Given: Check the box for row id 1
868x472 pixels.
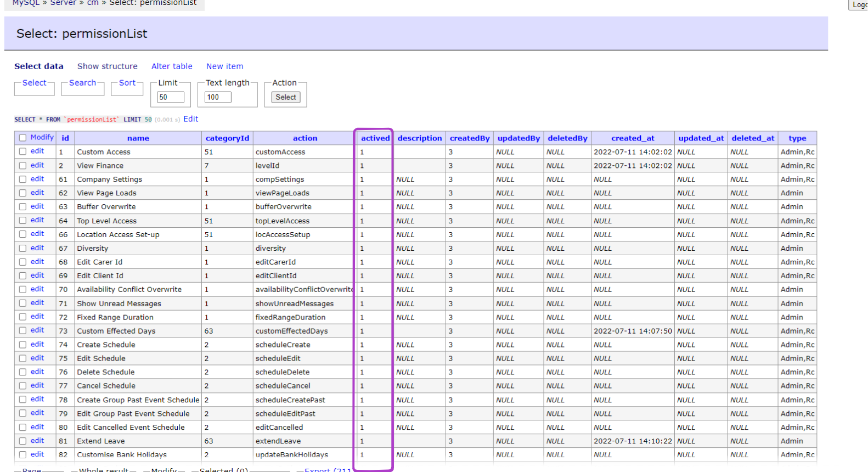Looking at the screenshot, I should click(22, 151).
